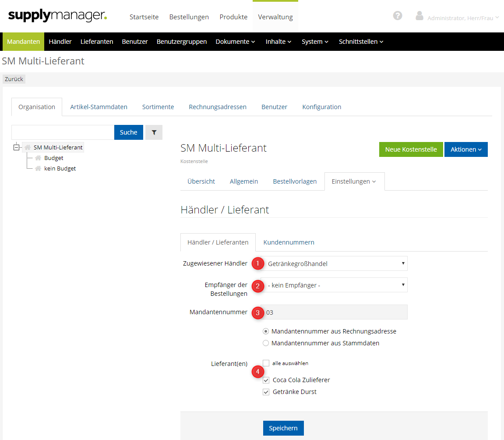Enable the alle auswählen checkbox
Image resolution: width=504 pixels, height=440 pixels.
[x=266, y=363]
